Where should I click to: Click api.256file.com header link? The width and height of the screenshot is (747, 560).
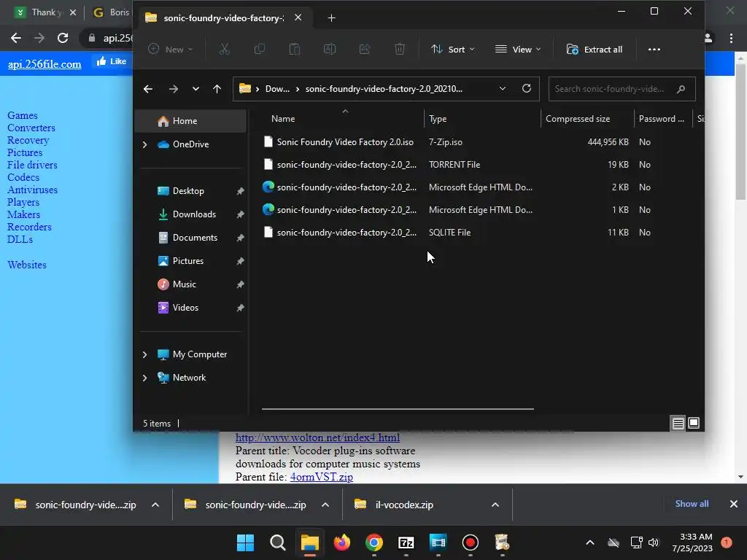point(44,64)
